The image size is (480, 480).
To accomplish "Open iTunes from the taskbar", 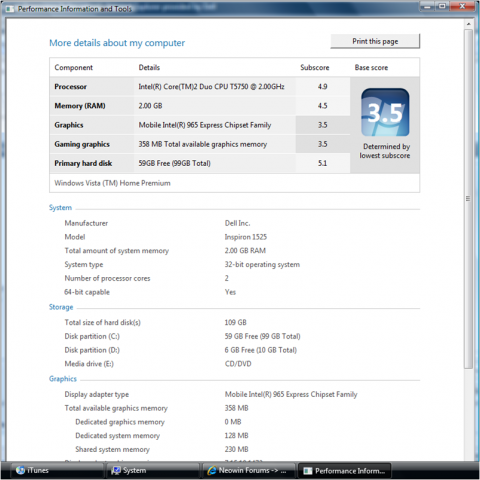I will [x=57, y=470].
